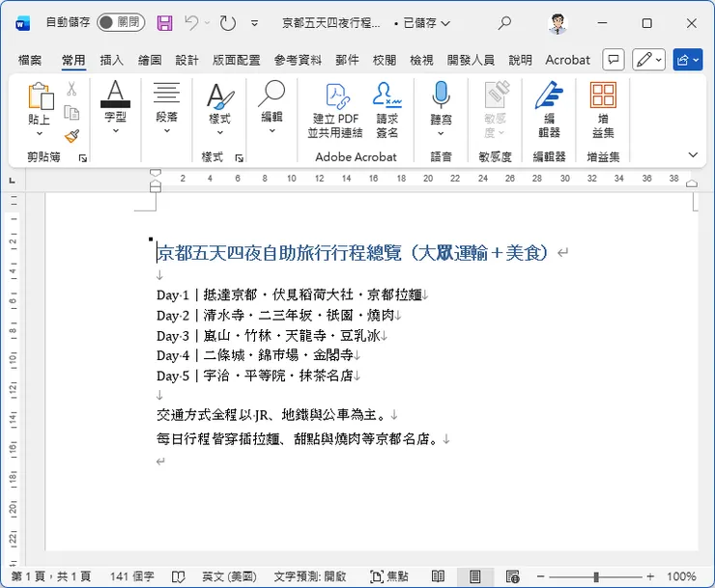
Task: Open the 編輯 find and edit button
Action: [x=272, y=107]
